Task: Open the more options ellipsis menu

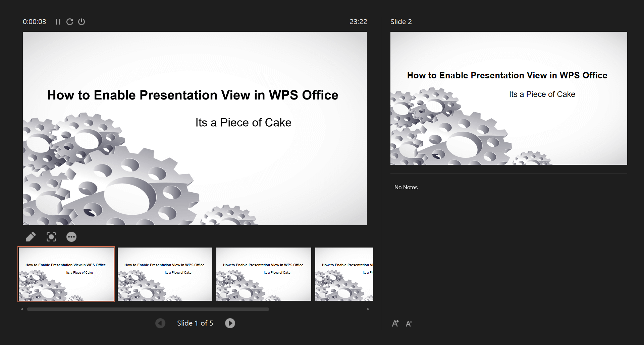Action: pos(71,236)
